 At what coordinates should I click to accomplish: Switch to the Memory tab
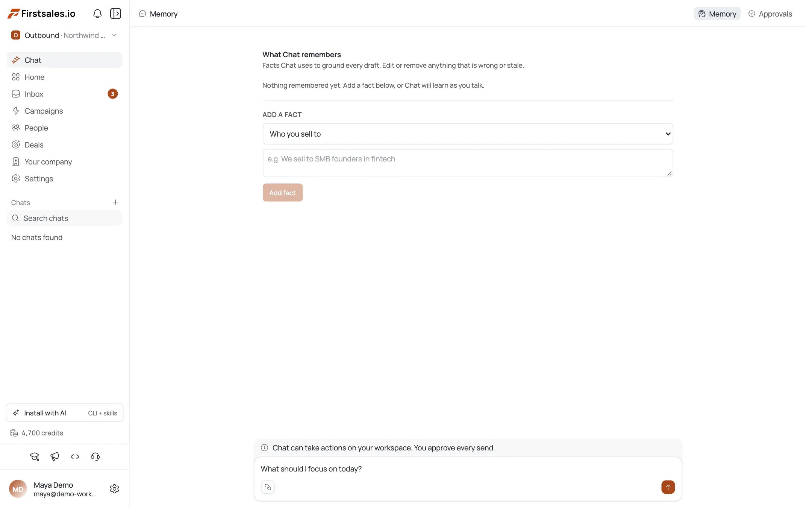tap(717, 14)
